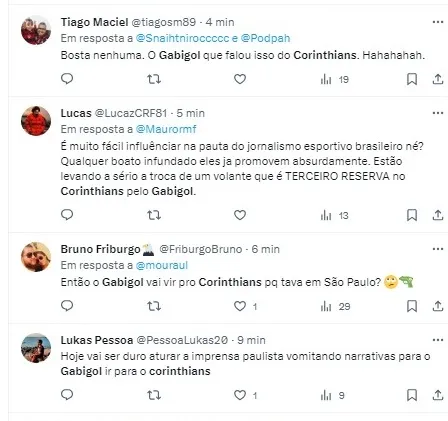Open more options on Lucas's tweet
The image size is (448, 421).
pos(438,113)
